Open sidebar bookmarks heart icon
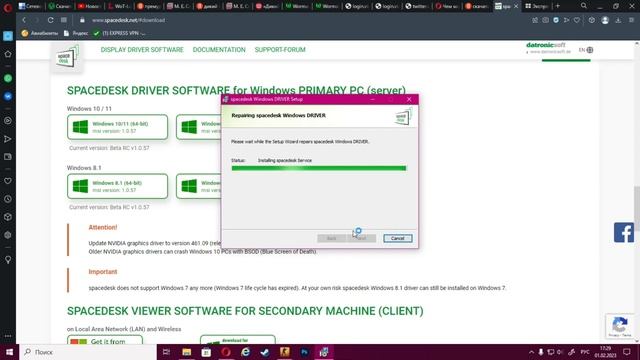 coord(8,181)
